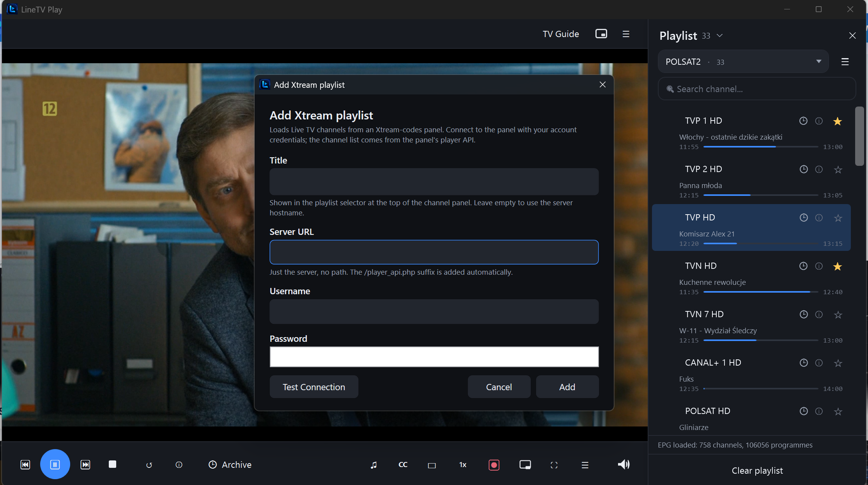Switch to fullscreen mode icon
Image resolution: width=868 pixels, height=485 pixels.
pyautogui.click(x=554, y=465)
